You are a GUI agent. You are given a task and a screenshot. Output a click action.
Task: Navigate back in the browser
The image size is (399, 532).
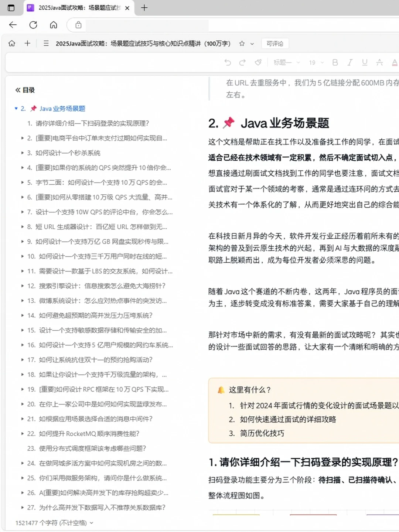tap(13, 25)
